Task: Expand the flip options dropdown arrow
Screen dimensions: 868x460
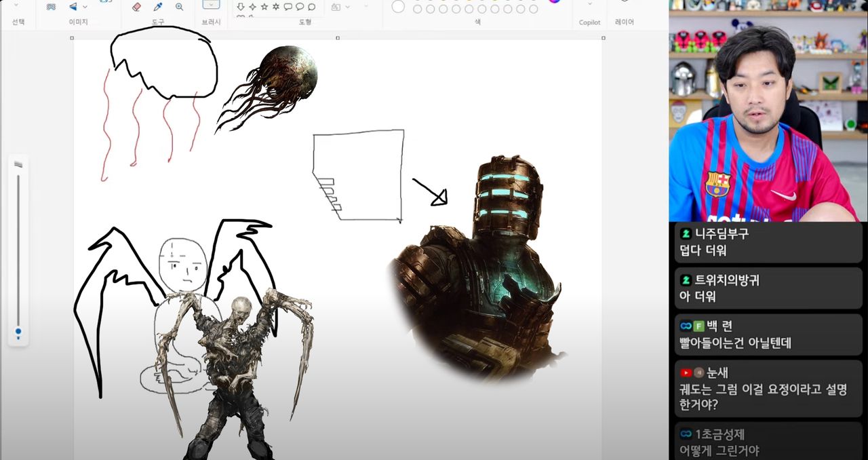Action: [85, 7]
